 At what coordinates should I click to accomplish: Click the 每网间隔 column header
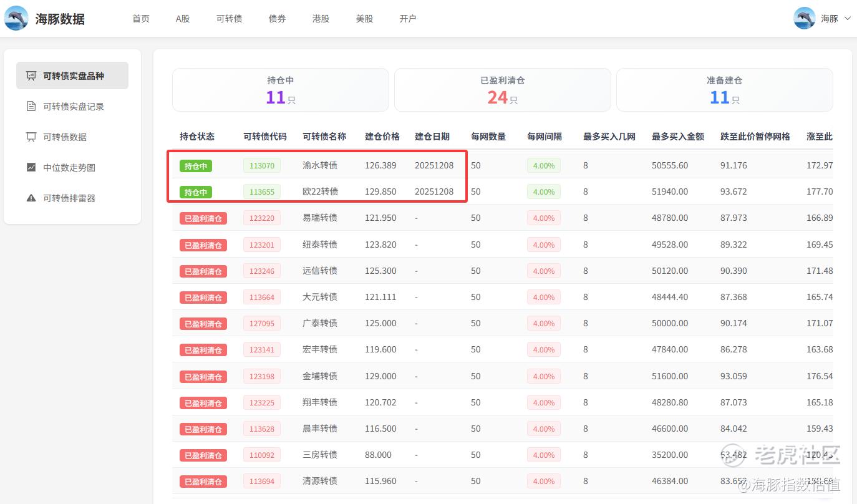pyautogui.click(x=545, y=136)
